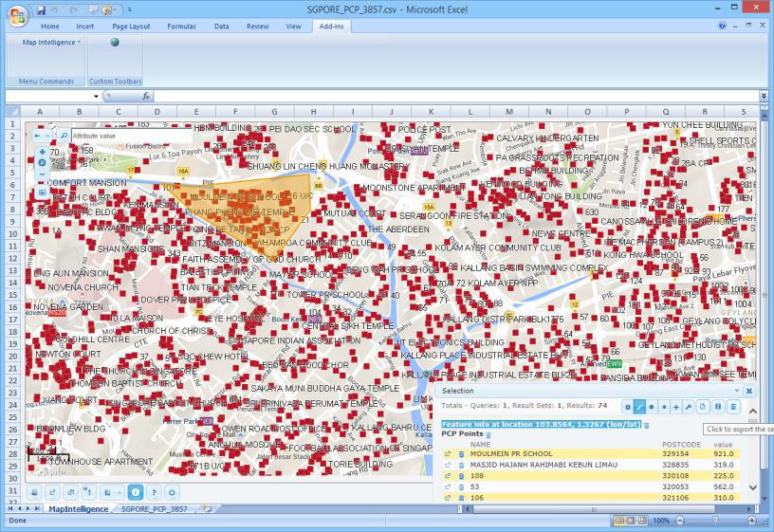Click the Office button logo

pyautogui.click(x=17, y=16)
